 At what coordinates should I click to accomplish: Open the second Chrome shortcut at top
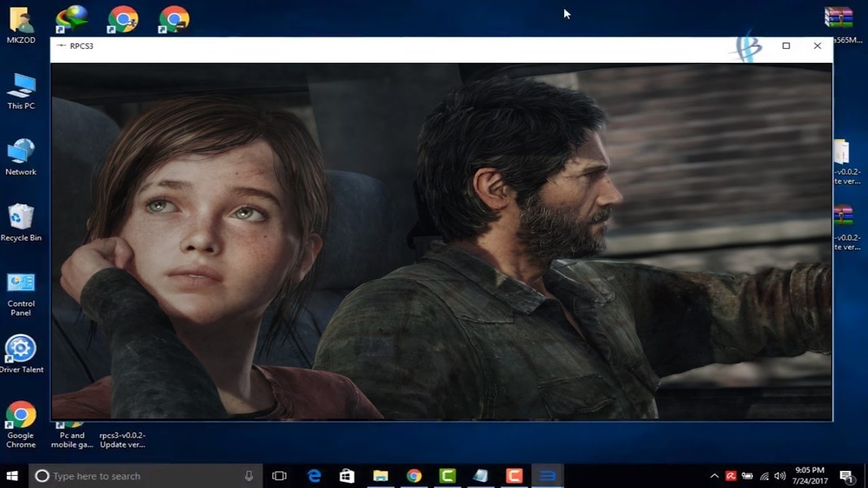coord(123,19)
